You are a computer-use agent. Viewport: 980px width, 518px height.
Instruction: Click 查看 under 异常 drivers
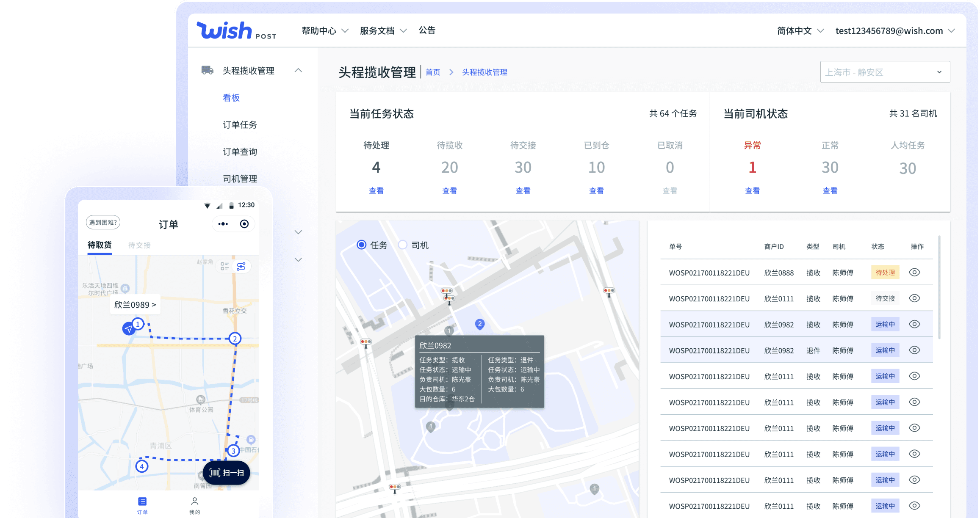click(x=752, y=191)
